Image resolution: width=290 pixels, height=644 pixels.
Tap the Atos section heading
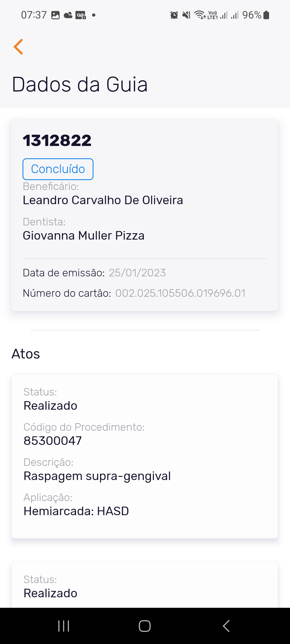26,354
